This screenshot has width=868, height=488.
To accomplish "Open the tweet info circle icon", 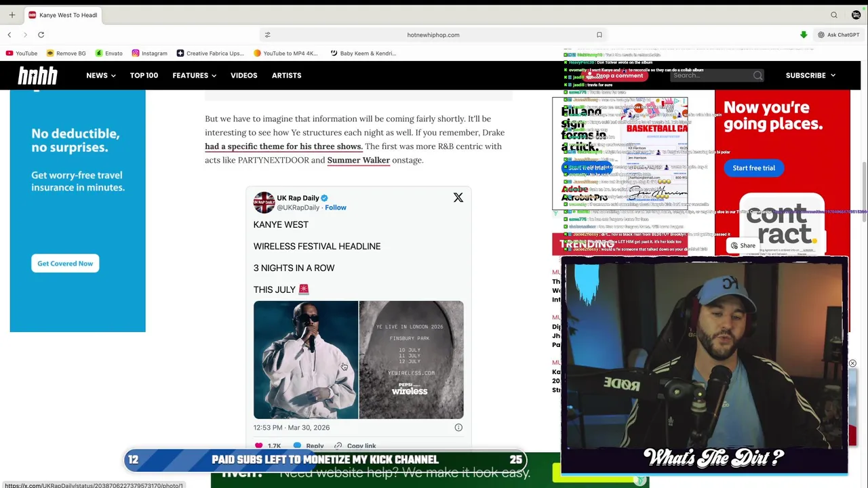I will [458, 428].
